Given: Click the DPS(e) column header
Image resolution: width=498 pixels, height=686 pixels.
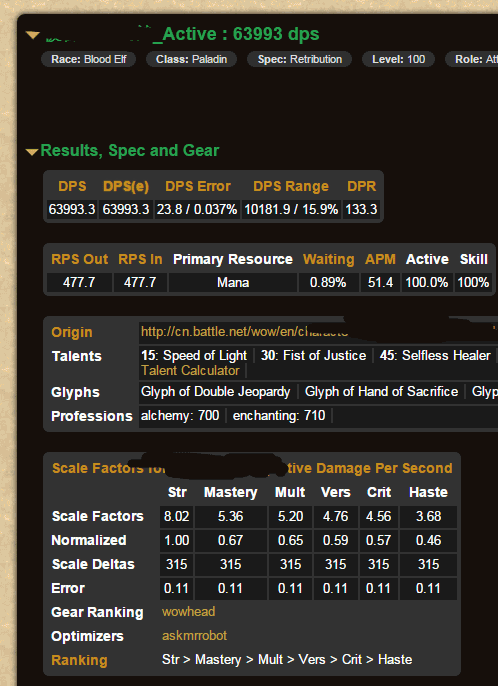Looking at the screenshot, I should [126, 186].
